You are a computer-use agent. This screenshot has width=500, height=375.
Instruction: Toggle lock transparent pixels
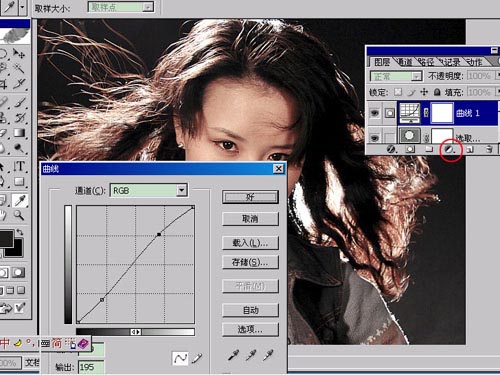pos(398,92)
